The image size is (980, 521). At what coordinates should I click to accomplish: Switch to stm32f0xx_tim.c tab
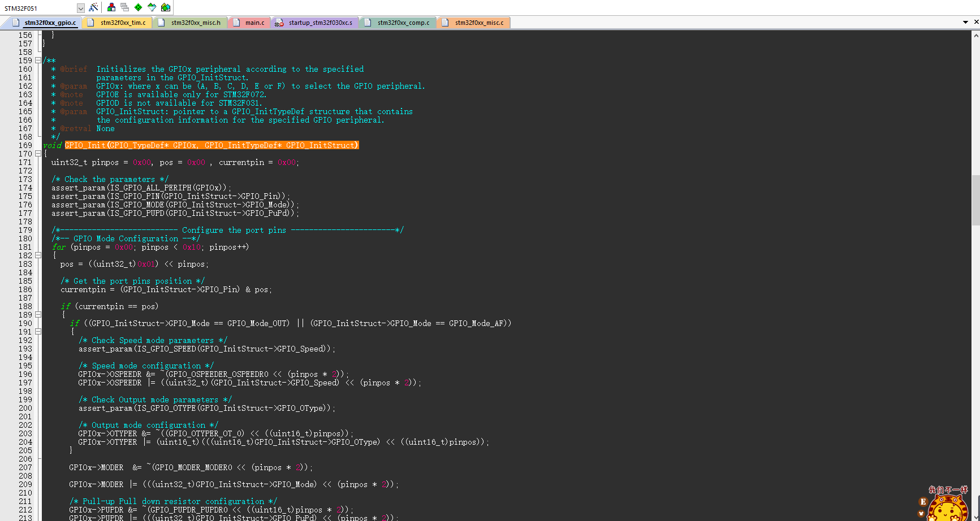[x=117, y=23]
